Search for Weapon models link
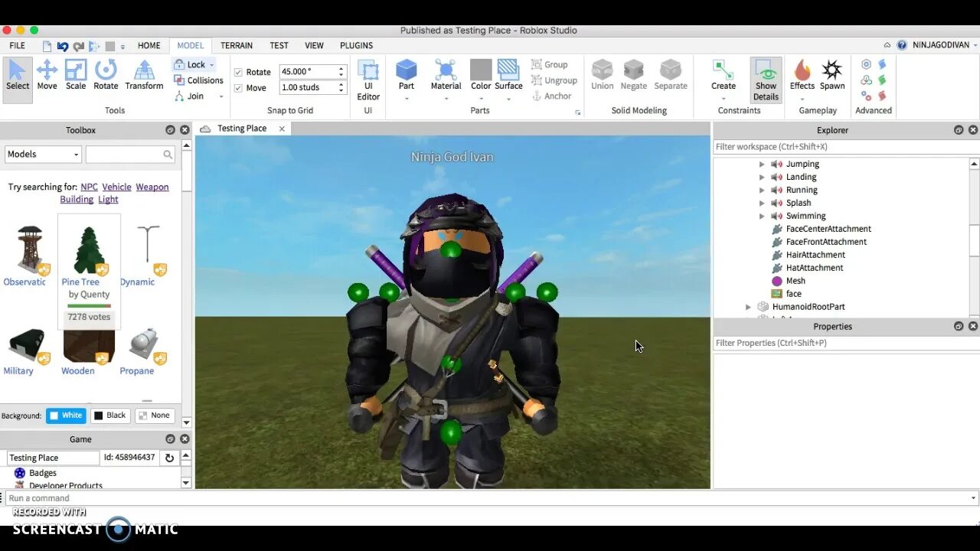 coord(152,187)
